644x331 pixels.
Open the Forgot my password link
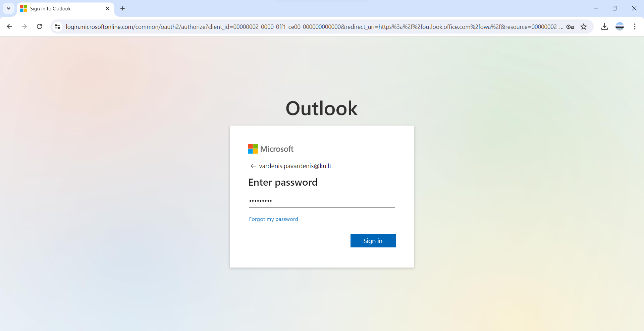click(273, 219)
